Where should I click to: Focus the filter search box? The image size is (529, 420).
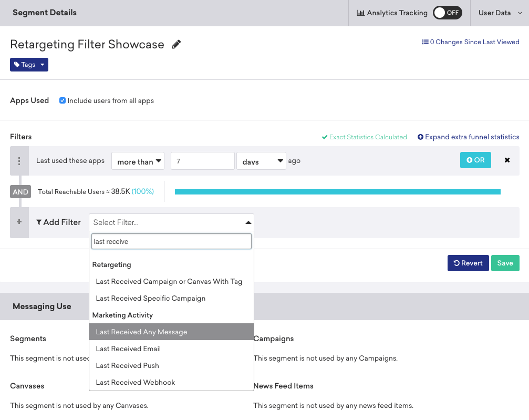pyautogui.click(x=171, y=241)
